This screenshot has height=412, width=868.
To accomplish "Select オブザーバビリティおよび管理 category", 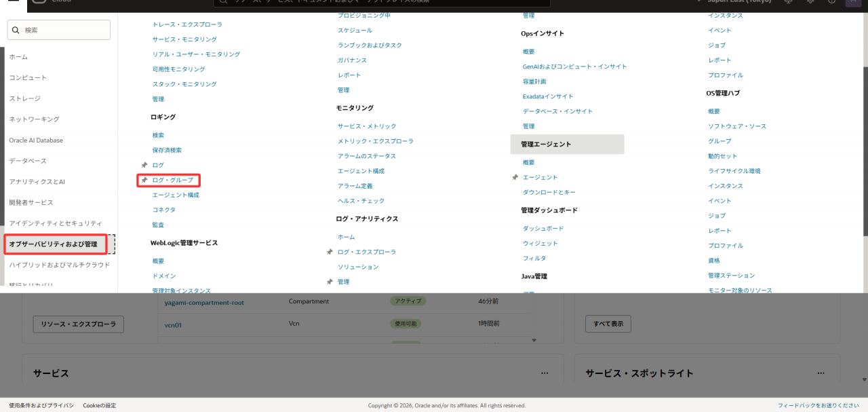I will point(53,244).
